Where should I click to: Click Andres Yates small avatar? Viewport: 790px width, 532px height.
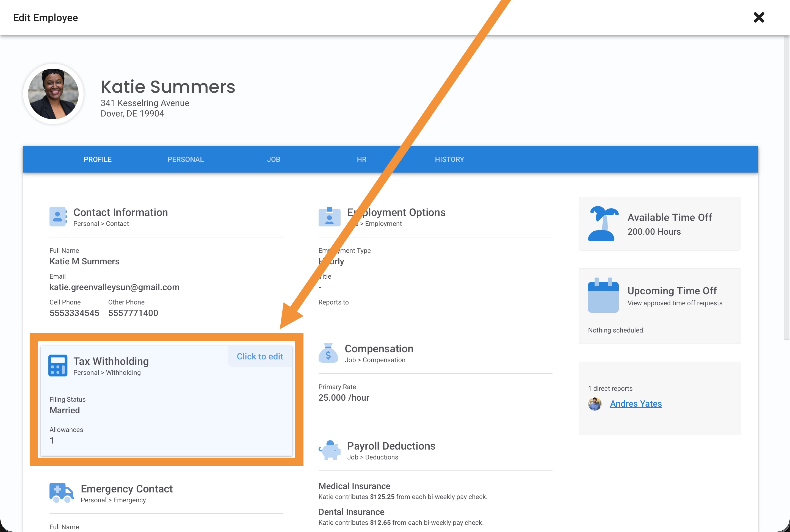(x=595, y=404)
